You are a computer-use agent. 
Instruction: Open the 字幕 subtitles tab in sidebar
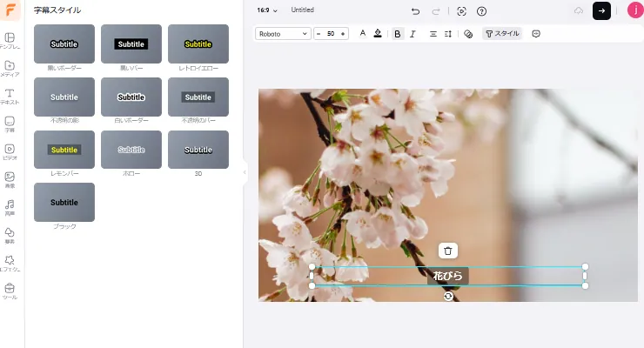10,124
